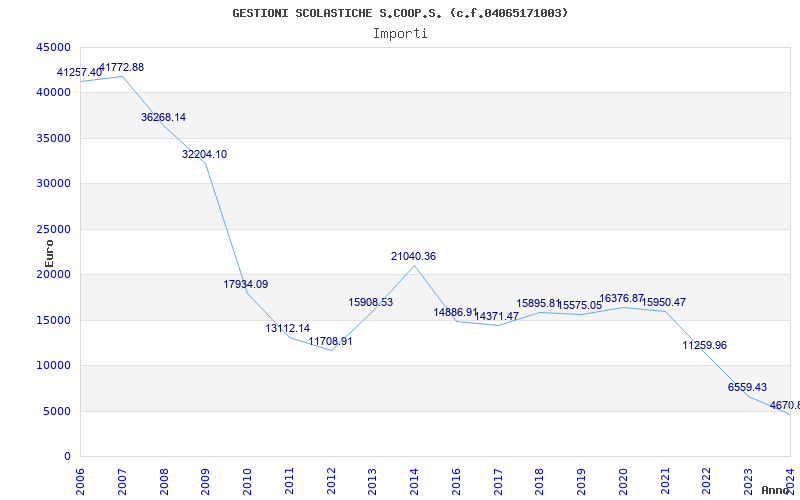Click the y-axis tick 35000
The height and width of the screenshot is (500, 800).
pos(53,138)
